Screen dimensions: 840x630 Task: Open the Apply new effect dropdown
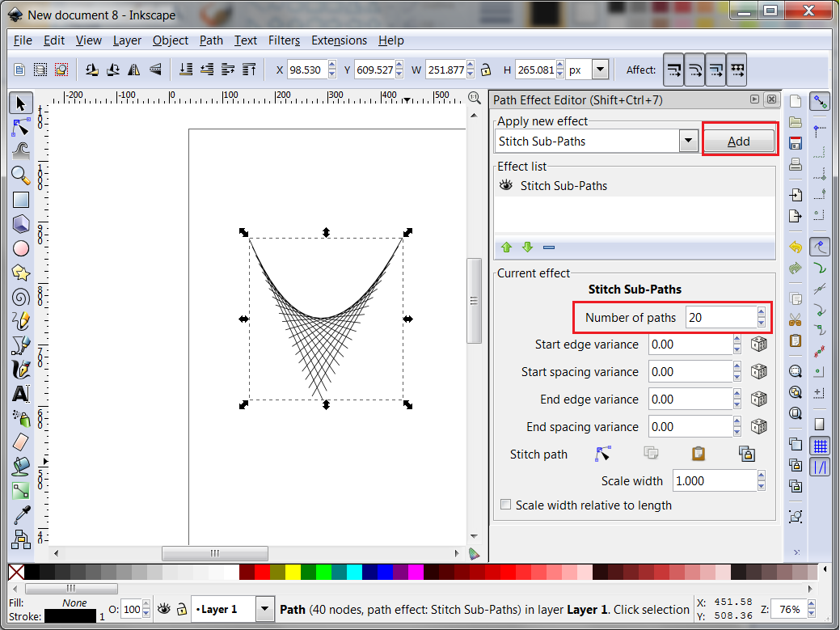coord(688,141)
